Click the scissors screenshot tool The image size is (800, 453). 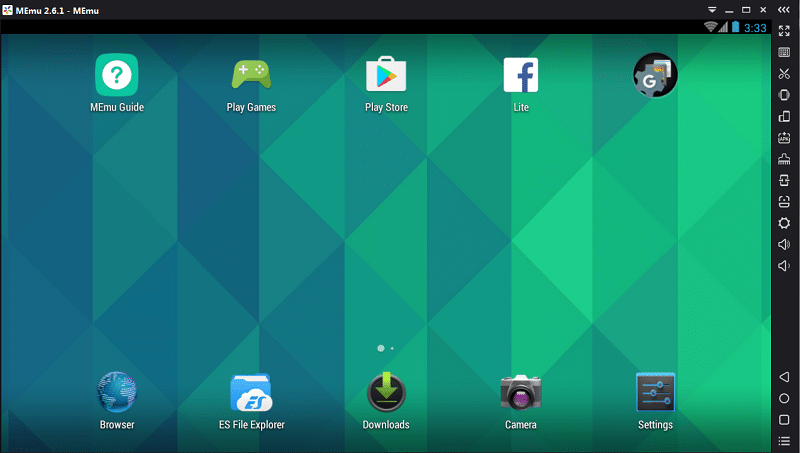pyautogui.click(x=784, y=73)
